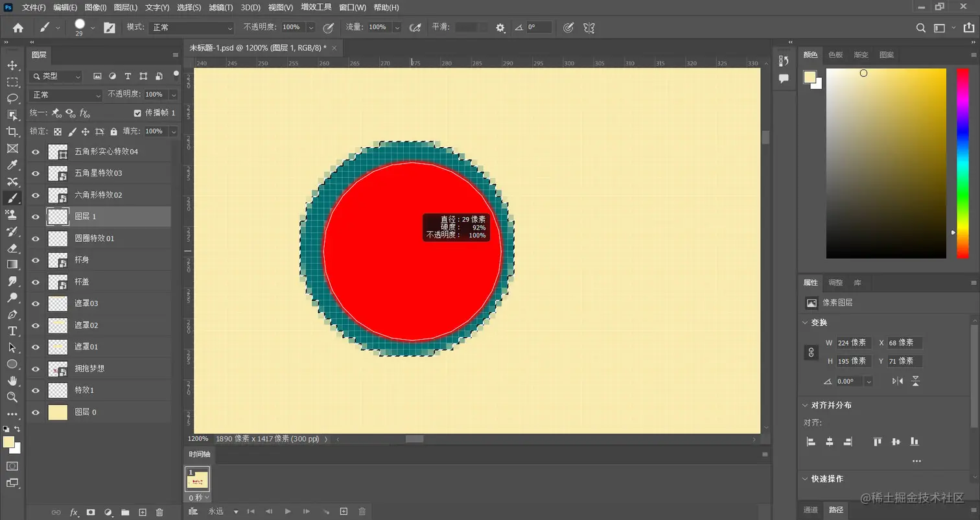The height and width of the screenshot is (520, 980).
Task: Add a layer mask from the Layers panel
Action: (x=91, y=512)
